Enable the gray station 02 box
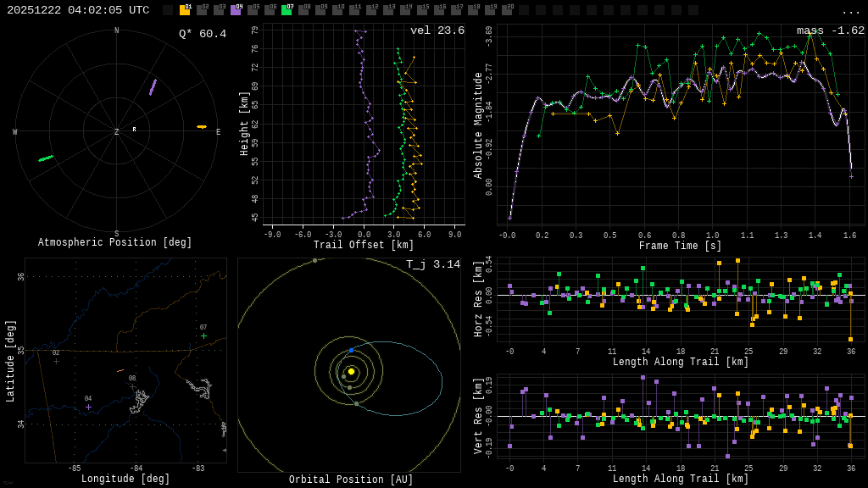868x488 pixels. click(x=202, y=10)
